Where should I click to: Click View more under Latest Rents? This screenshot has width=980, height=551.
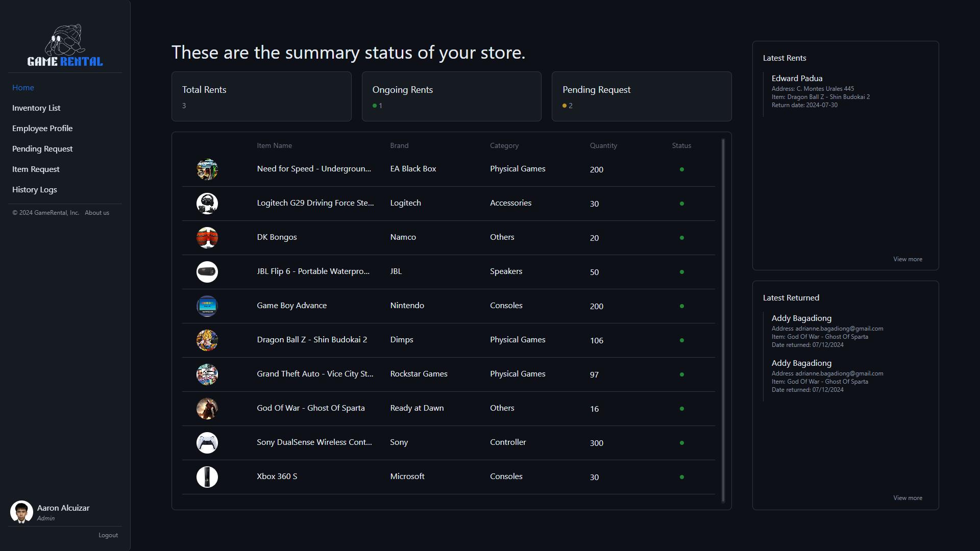coord(908,259)
